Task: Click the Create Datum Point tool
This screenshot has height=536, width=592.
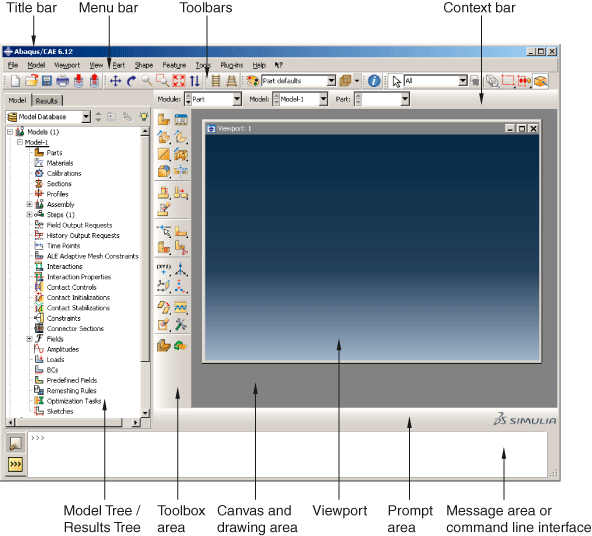Action: (163, 269)
